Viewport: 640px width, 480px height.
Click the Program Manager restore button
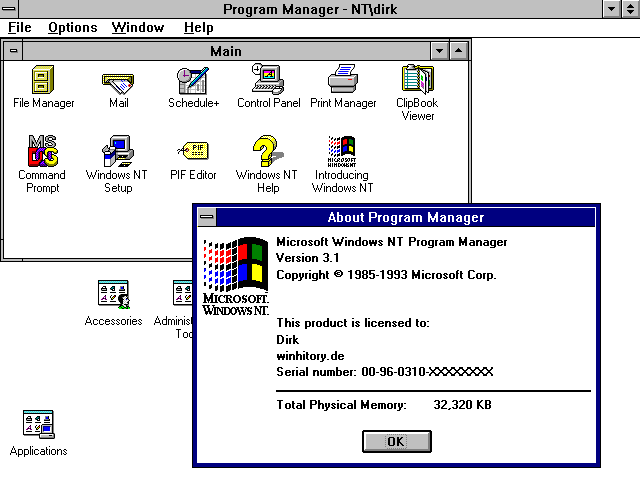tap(631, 9)
